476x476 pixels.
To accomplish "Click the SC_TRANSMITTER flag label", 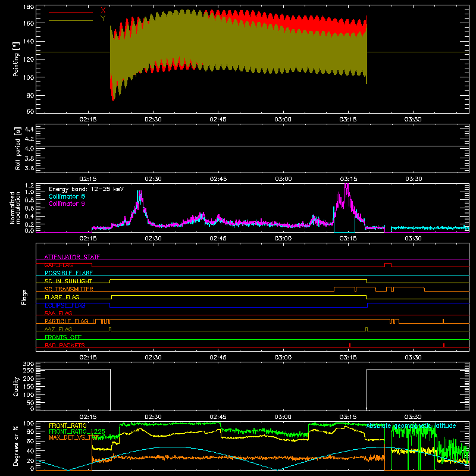I will click(x=68, y=289).
